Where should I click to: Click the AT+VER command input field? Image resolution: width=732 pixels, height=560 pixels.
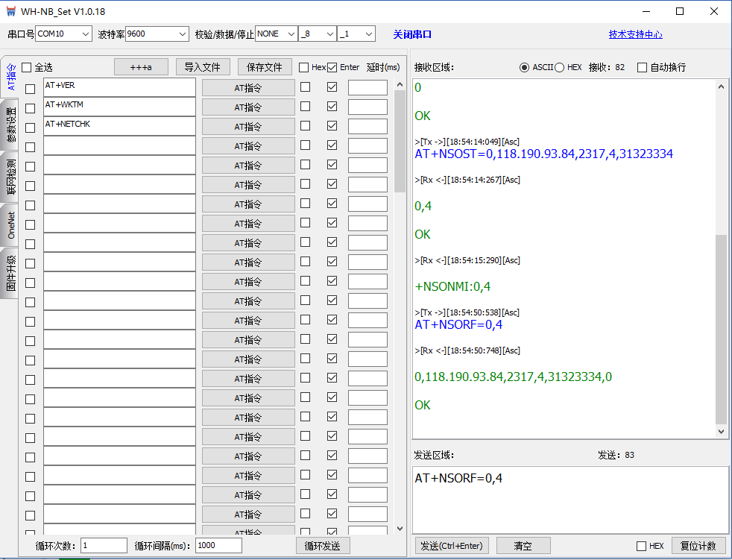point(119,87)
